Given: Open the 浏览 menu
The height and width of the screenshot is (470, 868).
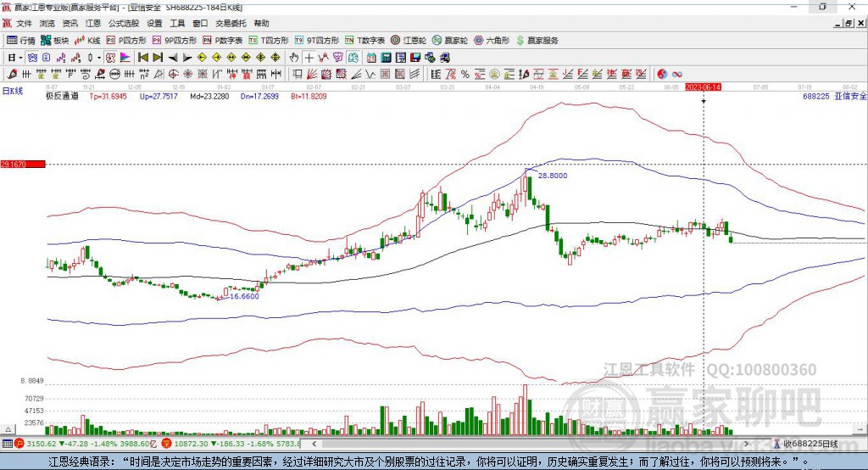Looking at the screenshot, I should [47, 23].
